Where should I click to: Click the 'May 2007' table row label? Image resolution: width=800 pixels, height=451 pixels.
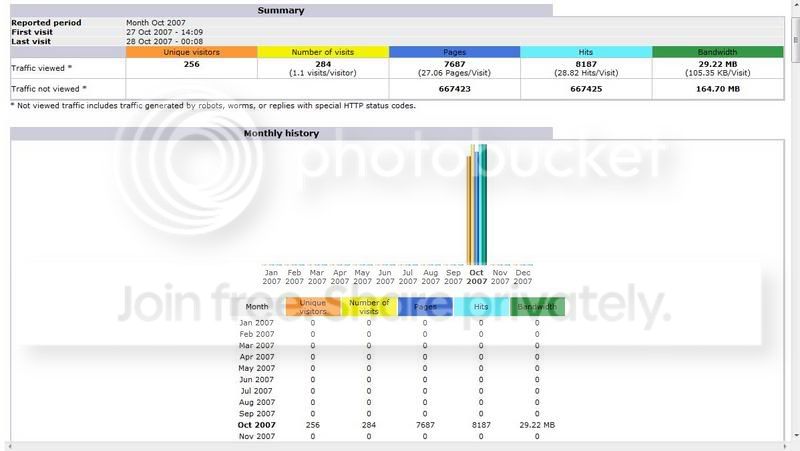[257, 368]
